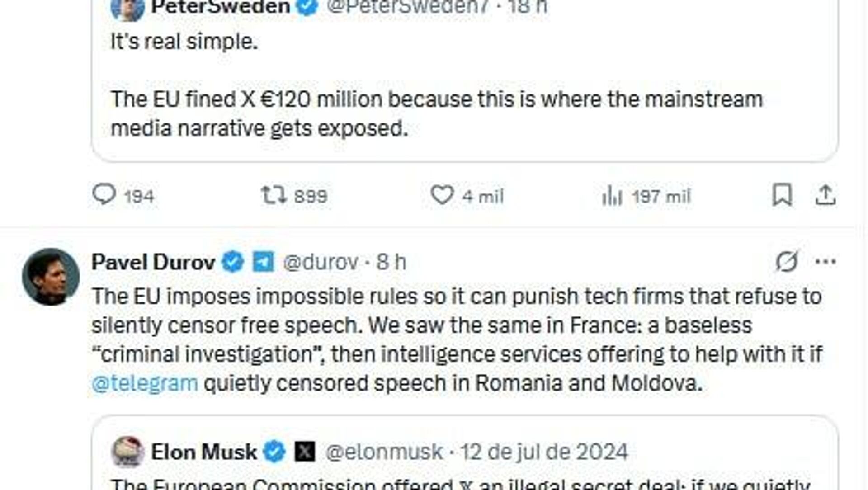Open the @durov handle link
This screenshot has height=490, width=868.
320,262
